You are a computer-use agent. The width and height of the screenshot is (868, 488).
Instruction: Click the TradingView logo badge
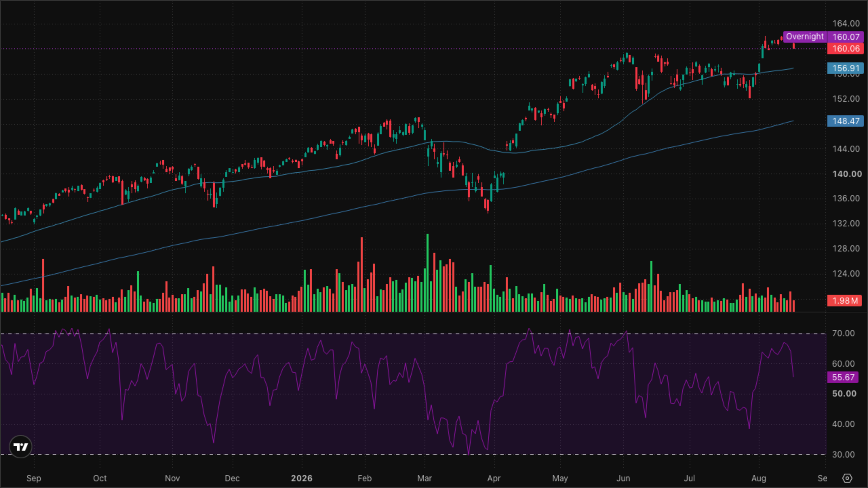coord(21,447)
